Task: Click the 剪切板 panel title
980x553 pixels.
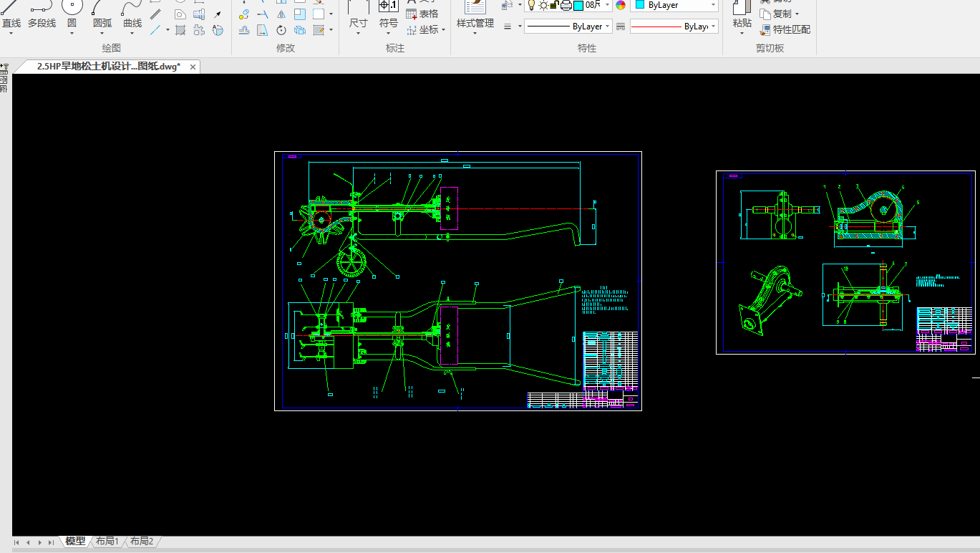Action: pos(770,48)
